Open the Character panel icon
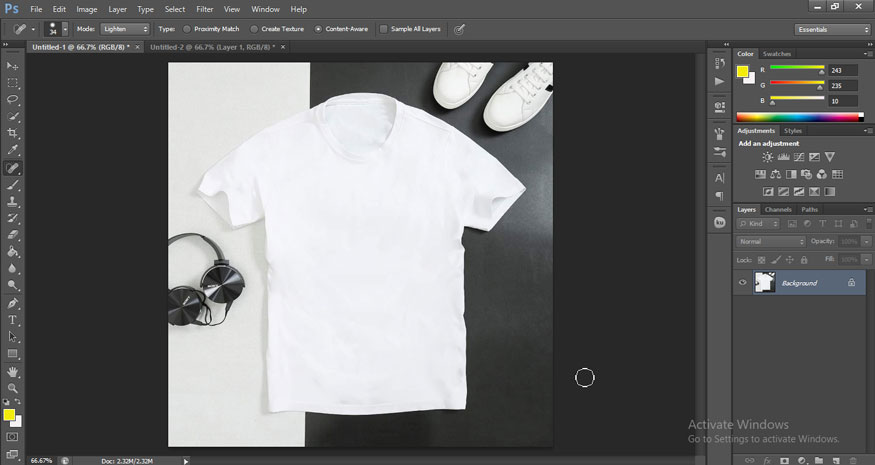Image resolution: width=875 pixels, height=465 pixels. pos(719,177)
